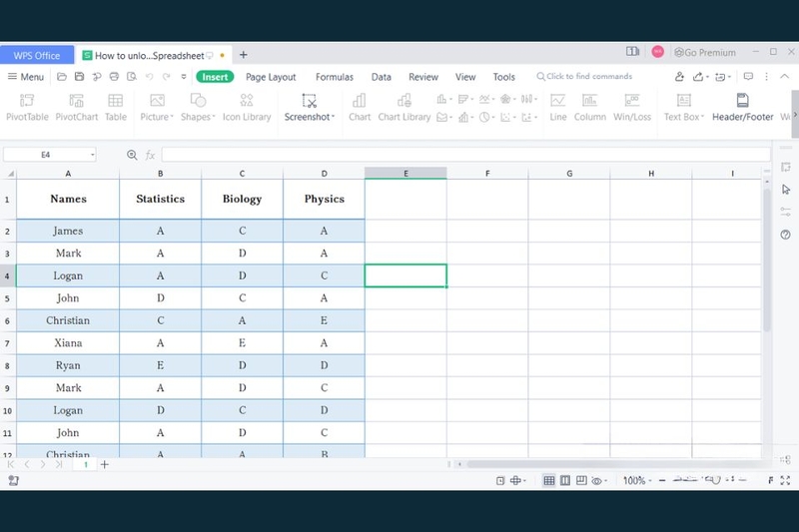Open the Tools tab
This screenshot has width=799, height=532.
coord(504,77)
